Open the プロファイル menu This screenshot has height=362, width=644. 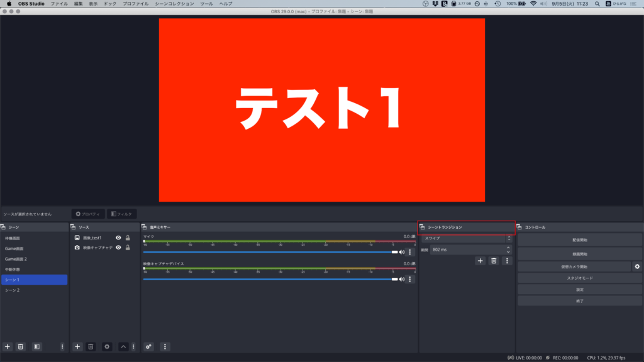(135, 4)
